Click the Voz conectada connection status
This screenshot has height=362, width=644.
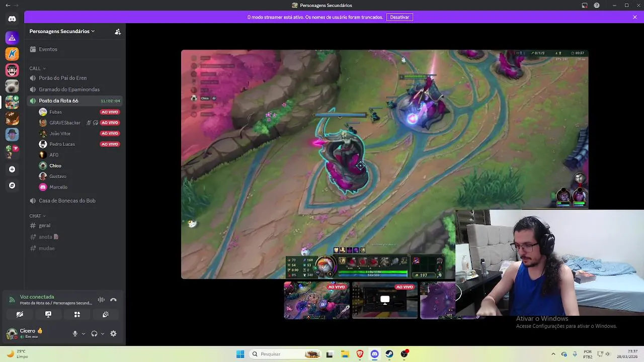click(37, 297)
